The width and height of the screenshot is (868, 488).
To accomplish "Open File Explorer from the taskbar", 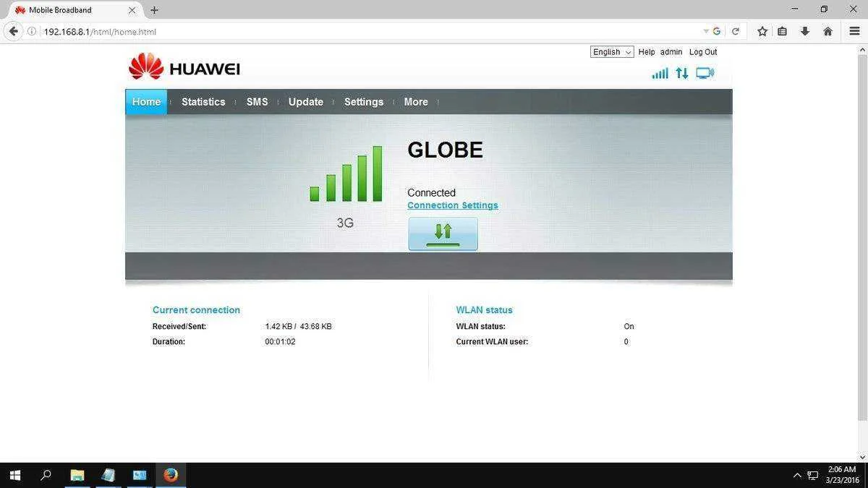I will pyautogui.click(x=77, y=475).
